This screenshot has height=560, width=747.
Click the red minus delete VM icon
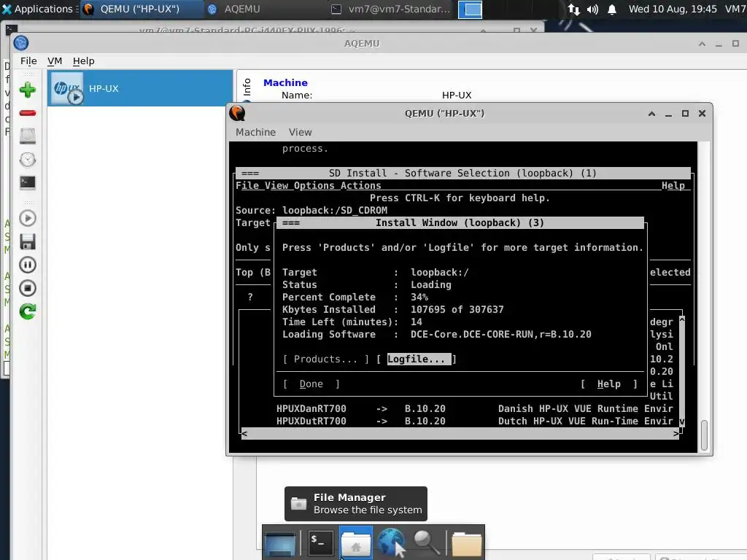click(x=27, y=113)
